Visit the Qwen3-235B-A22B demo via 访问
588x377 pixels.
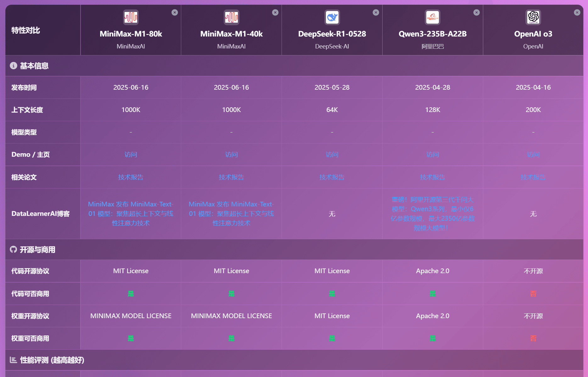[x=433, y=155]
